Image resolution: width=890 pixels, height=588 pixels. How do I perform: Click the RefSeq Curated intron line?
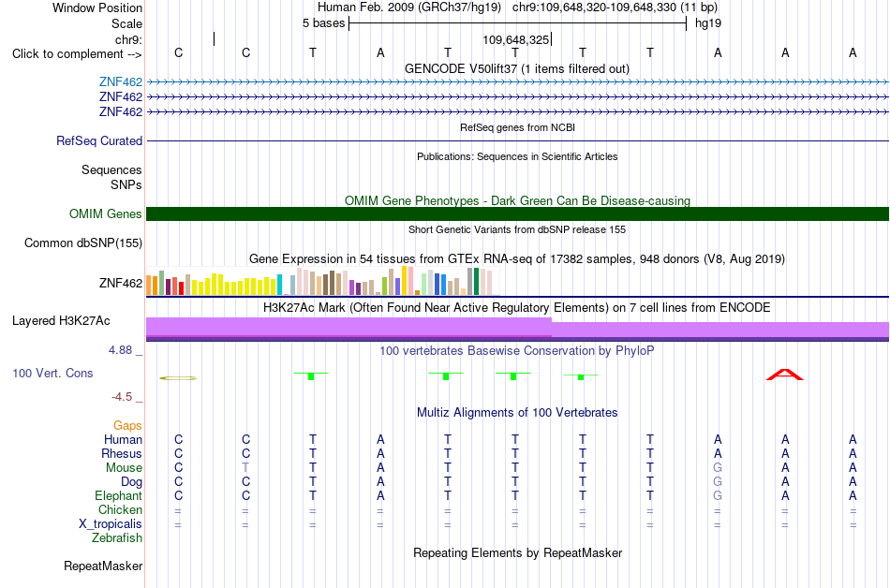click(517, 140)
